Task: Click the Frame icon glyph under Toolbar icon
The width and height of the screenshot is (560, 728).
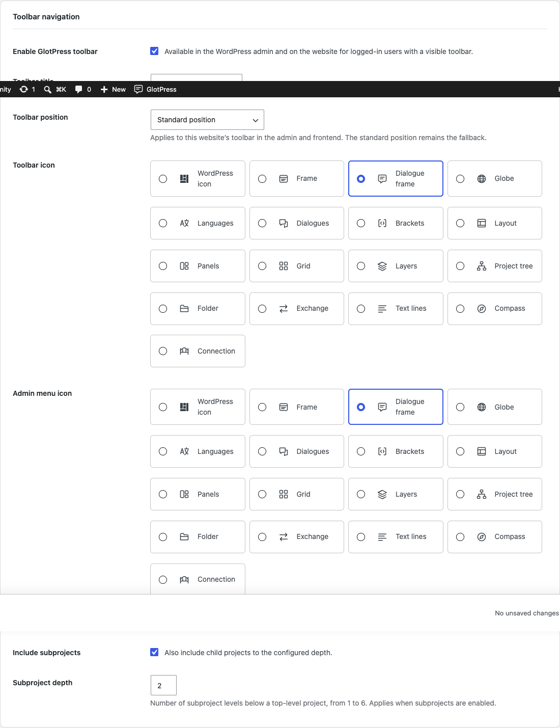Action: pyautogui.click(x=284, y=179)
